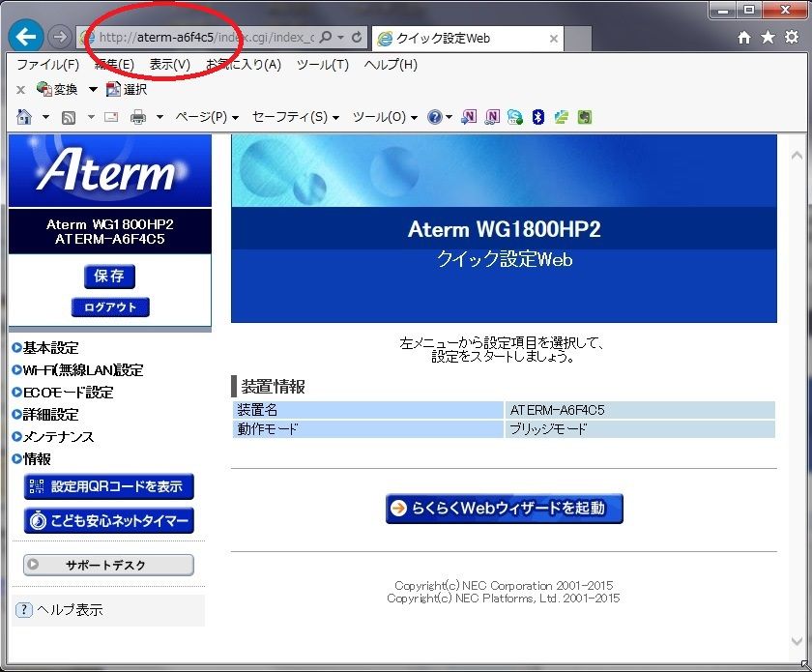Open the blue help question mark icon
This screenshot has width=812, height=672.
tap(434, 117)
